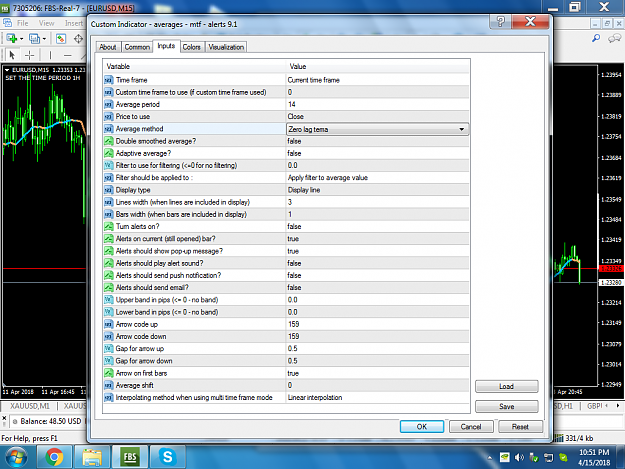This screenshot has height=469, width=625.
Task: Toggle Alerts should send email value
Action: point(377,288)
